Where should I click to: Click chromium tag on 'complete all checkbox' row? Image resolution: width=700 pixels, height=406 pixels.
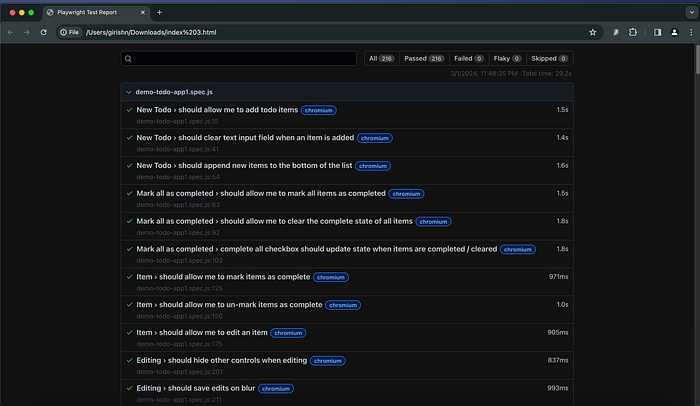[x=518, y=249]
